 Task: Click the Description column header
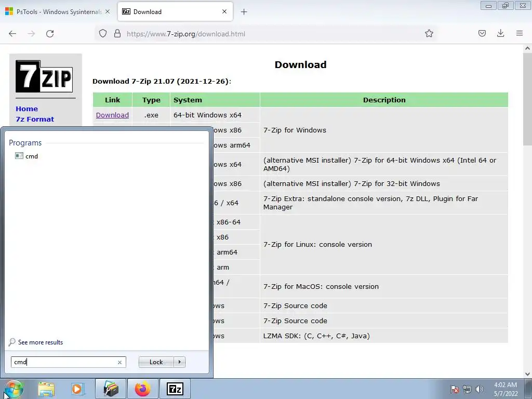coord(384,100)
